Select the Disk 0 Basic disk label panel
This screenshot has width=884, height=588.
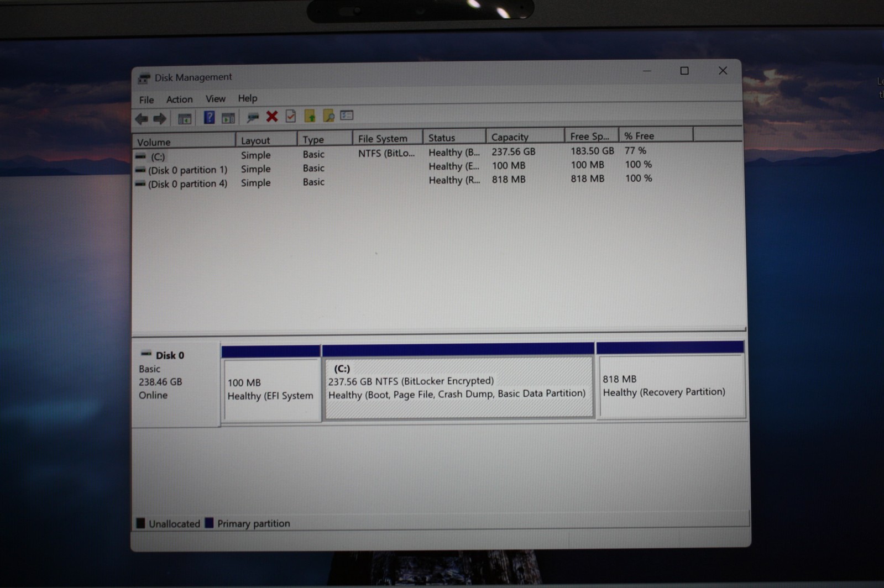point(176,384)
